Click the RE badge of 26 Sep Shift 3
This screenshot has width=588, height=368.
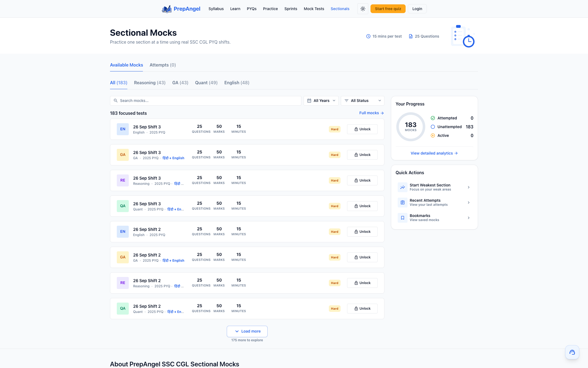pyautogui.click(x=123, y=180)
